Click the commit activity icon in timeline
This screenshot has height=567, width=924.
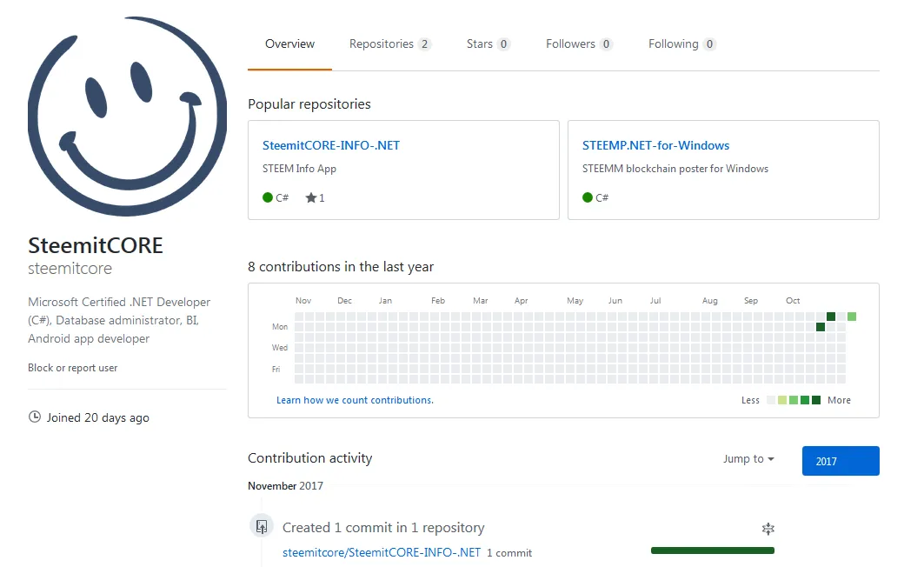pos(262,526)
